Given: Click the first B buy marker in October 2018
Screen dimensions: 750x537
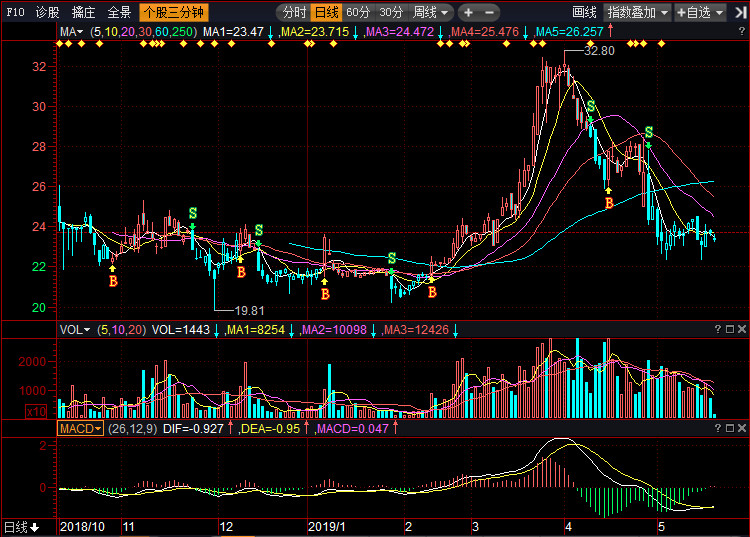Looking at the screenshot, I should (113, 281).
